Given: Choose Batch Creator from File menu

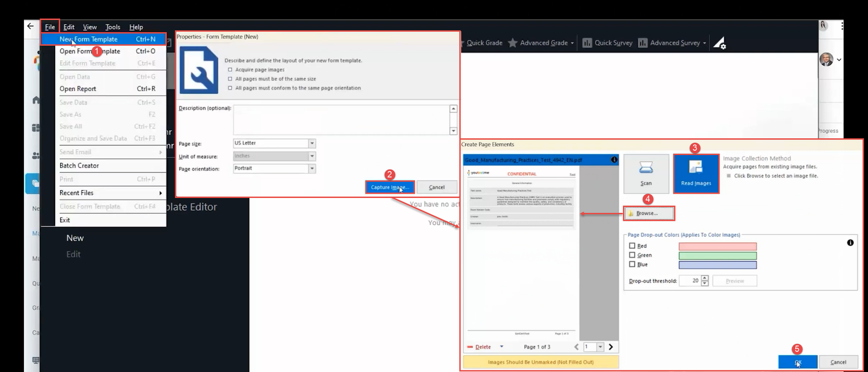Looking at the screenshot, I should pos(79,165).
